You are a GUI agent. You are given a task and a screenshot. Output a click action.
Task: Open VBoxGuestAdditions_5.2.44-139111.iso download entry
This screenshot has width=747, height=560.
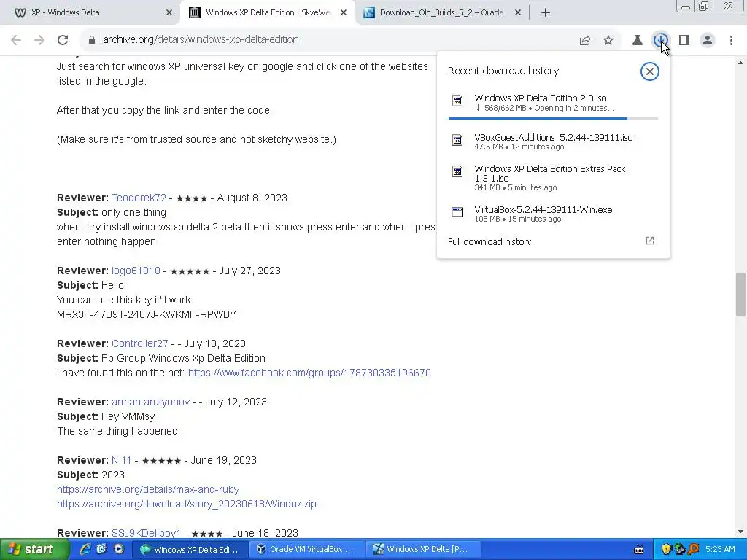click(x=553, y=142)
